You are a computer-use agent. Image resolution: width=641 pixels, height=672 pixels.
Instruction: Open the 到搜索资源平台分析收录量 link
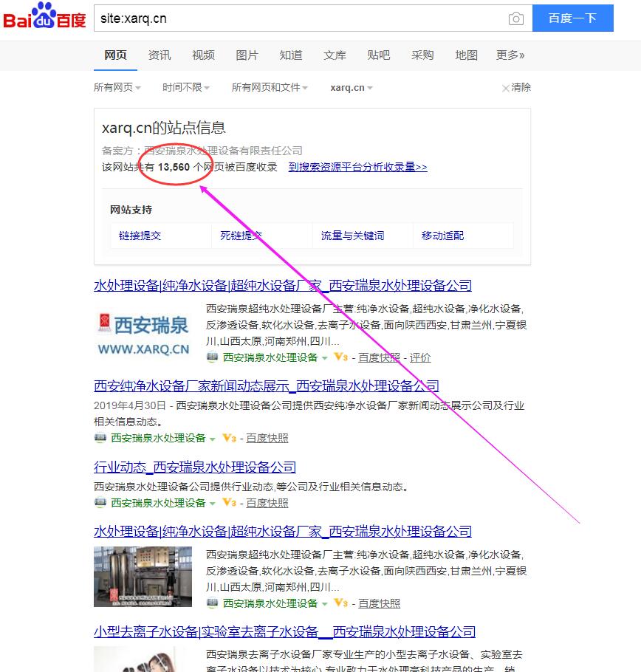pyautogui.click(x=357, y=167)
